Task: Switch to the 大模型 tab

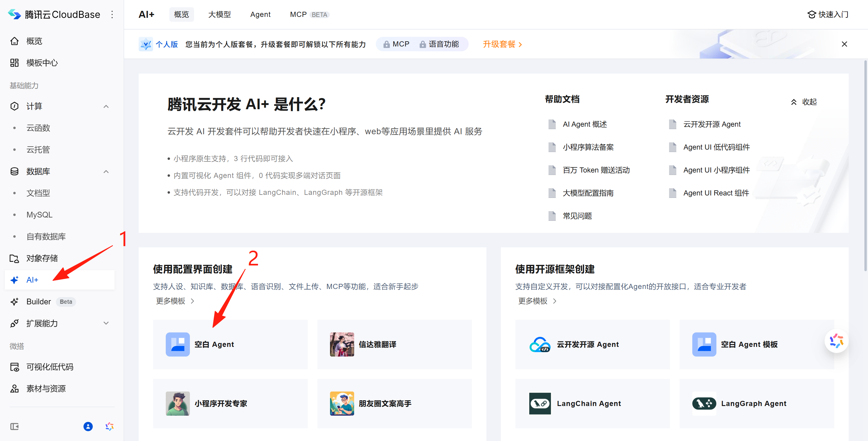Action: 219,14
